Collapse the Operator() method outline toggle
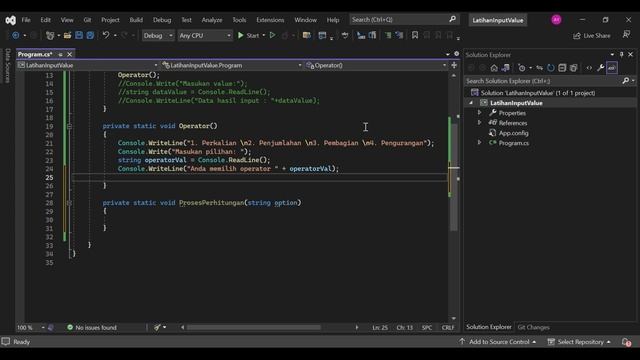Screen dimensions: 640x360 click(69, 127)
